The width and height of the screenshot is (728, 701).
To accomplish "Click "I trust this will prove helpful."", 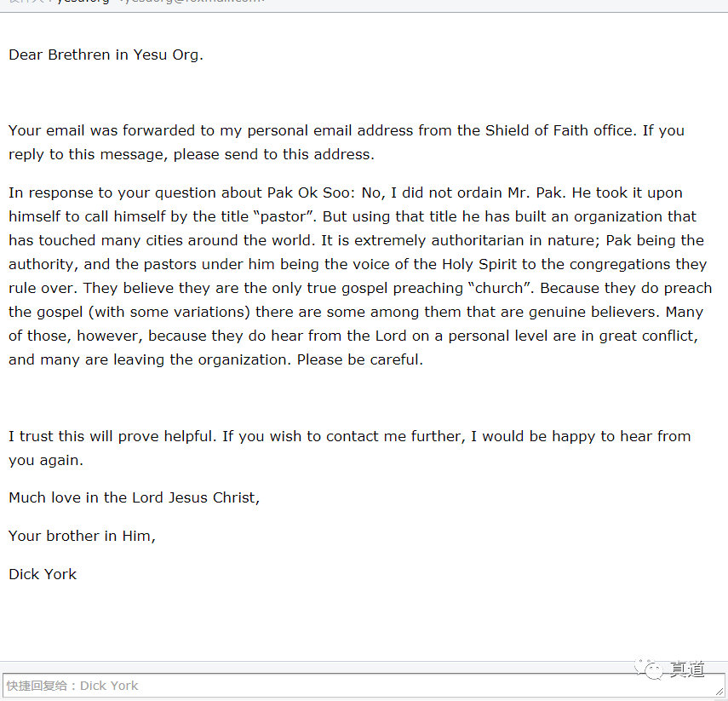I will 113,436.
